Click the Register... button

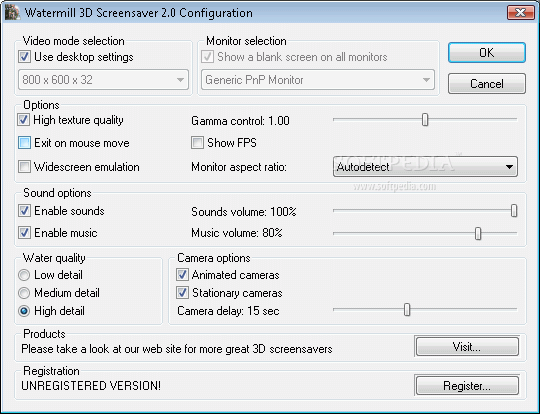pyautogui.click(x=467, y=386)
